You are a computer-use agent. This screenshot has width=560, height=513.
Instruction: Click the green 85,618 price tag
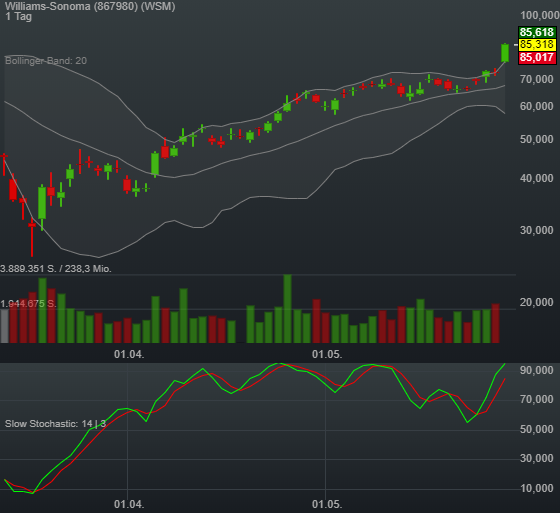[x=537, y=32]
